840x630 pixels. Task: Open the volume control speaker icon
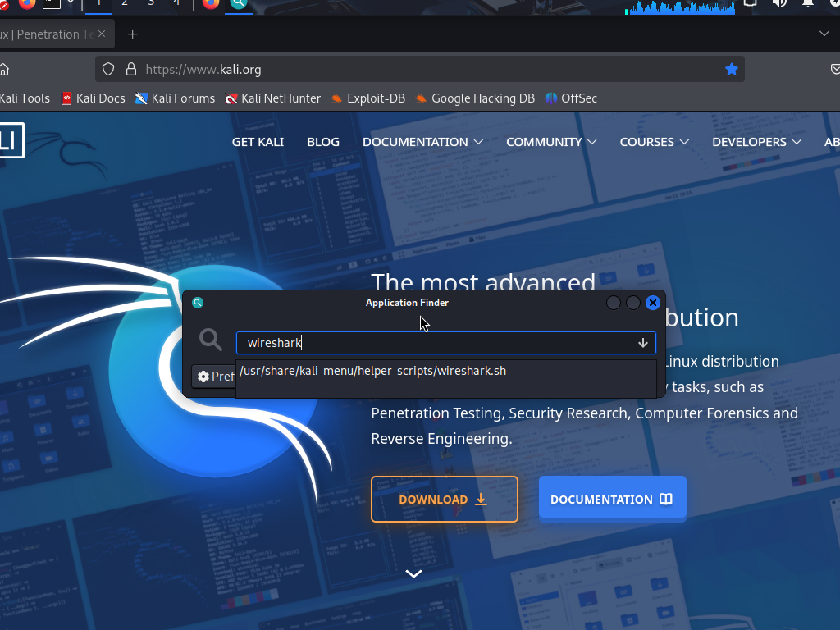click(779, 3)
